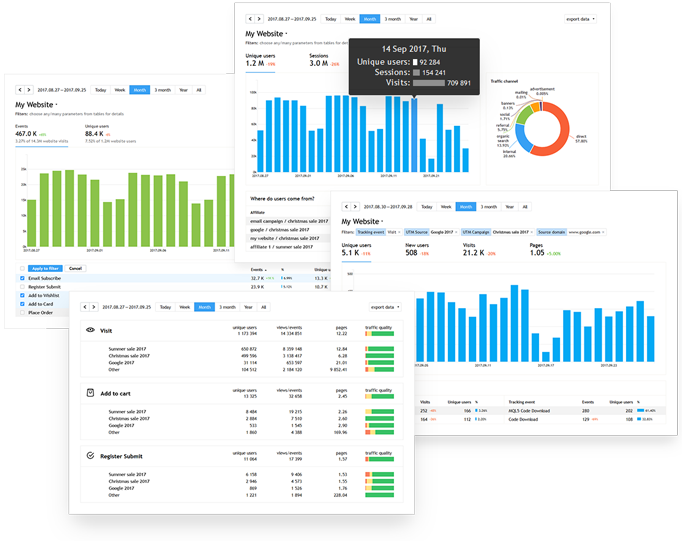The height and width of the screenshot is (541, 682).
Task: Uncheck the Add to Wishlist checkbox
Action: pyautogui.click(x=22, y=295)
